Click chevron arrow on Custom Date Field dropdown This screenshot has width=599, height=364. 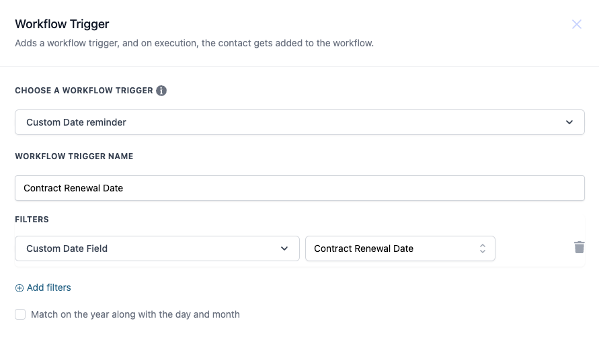(284, 248)
